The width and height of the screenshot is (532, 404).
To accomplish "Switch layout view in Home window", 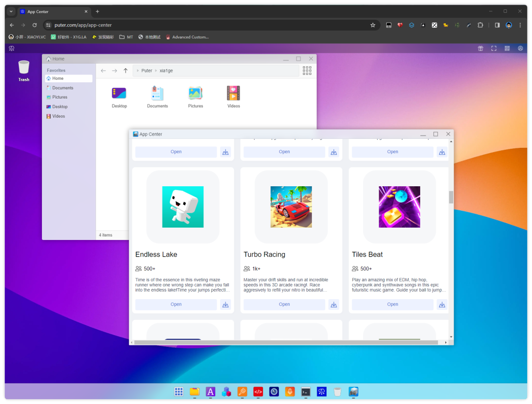I will [x=307, y=70].
